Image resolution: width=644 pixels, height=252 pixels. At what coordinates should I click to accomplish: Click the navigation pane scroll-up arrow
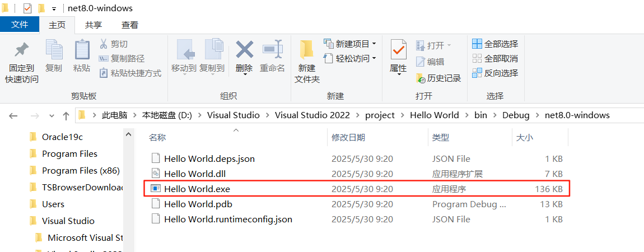128,134
